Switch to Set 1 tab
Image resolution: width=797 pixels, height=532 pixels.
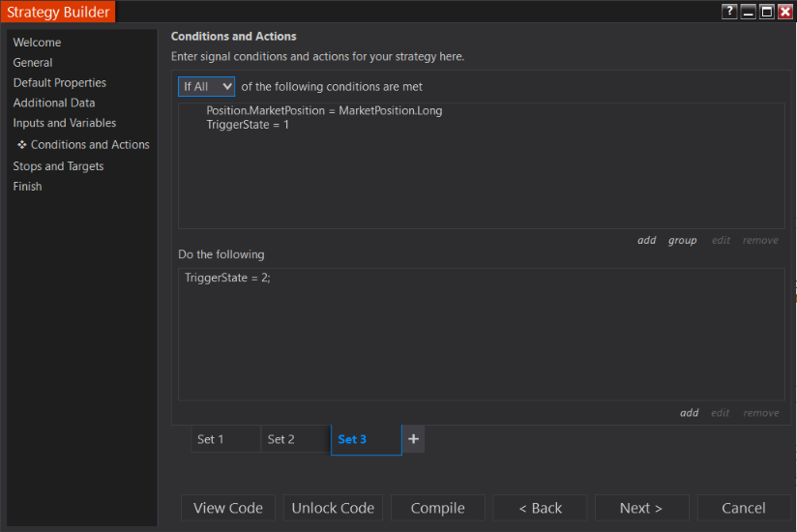(x=211, y=439)
